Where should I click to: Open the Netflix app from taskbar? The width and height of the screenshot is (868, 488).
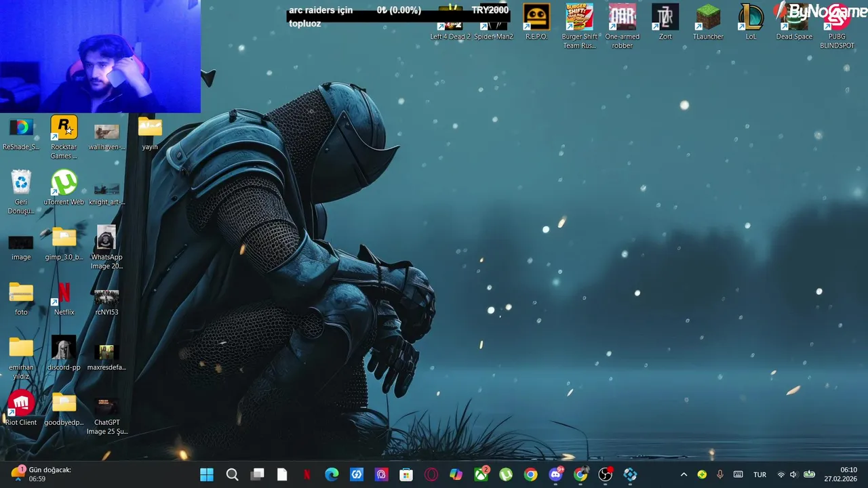307,474
